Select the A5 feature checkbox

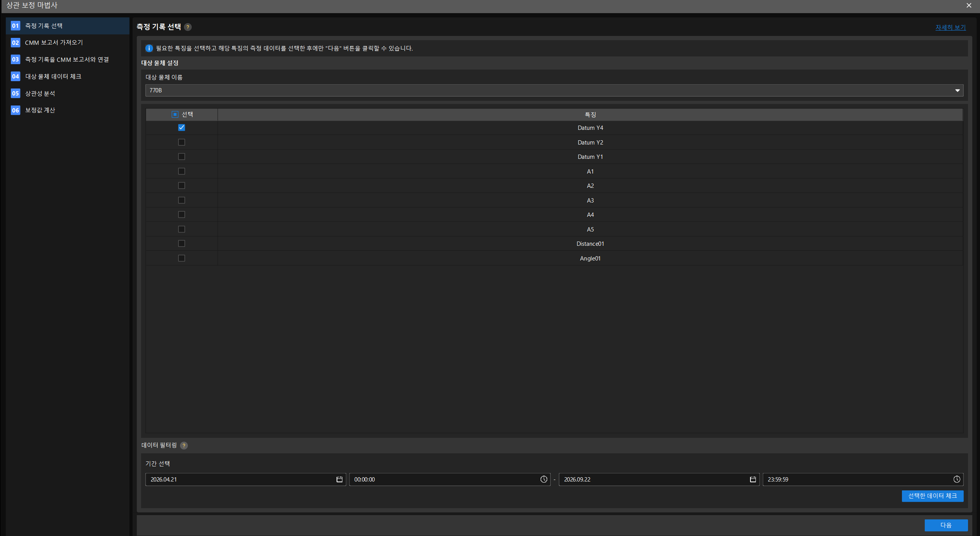point(182,229)
